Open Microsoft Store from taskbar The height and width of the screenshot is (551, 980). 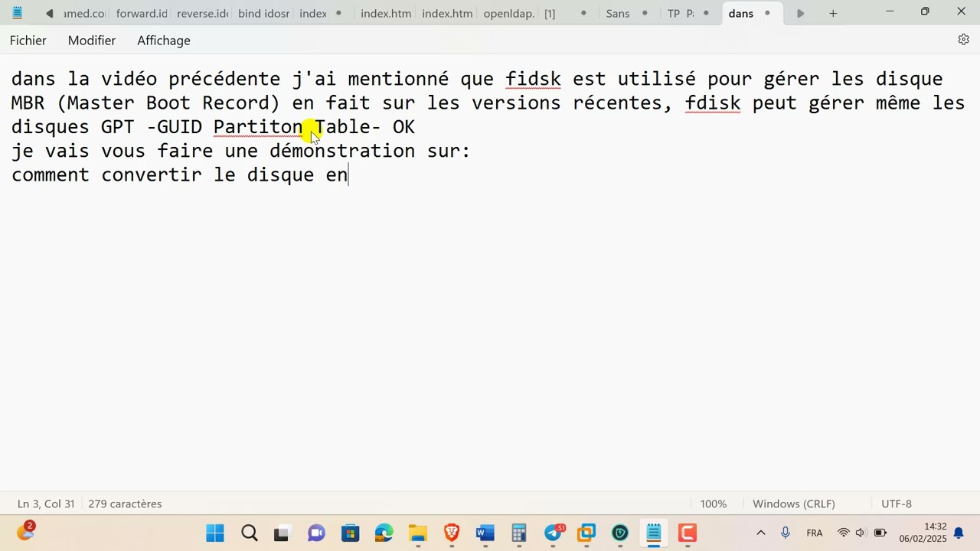click(x=350, y=533)
